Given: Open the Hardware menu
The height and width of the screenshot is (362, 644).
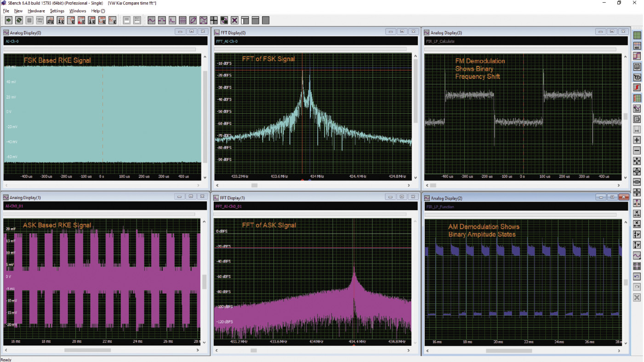Looking at the screenshot, I should coord(36,11).
